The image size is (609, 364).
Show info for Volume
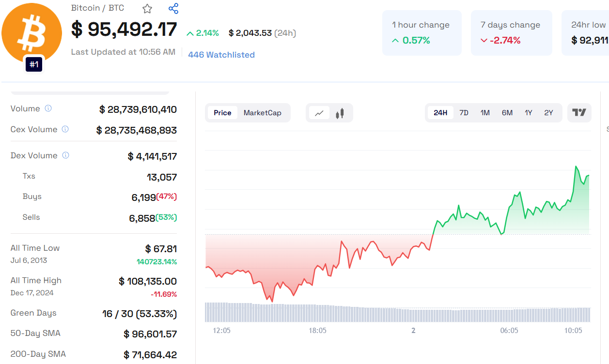[48, 108]
